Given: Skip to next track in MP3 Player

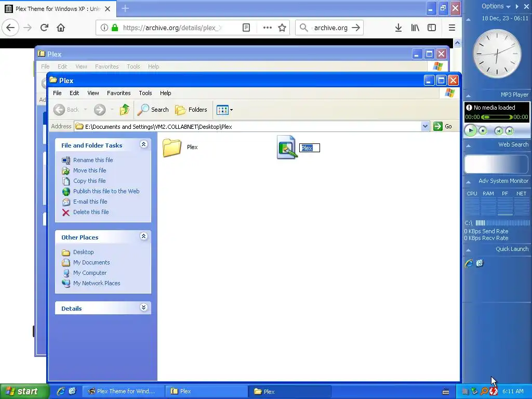Looking at the screenshot, I should click(509, 130).
